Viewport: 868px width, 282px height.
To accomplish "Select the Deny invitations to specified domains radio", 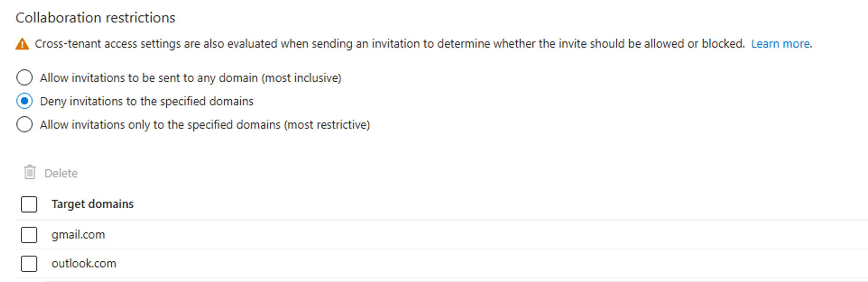I will coord(24,101).
